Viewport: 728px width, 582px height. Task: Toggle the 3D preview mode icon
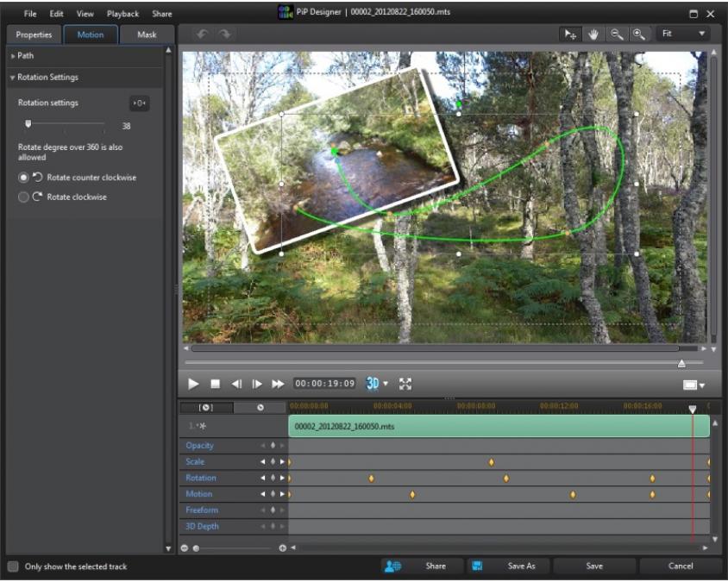tap(373, 384)
